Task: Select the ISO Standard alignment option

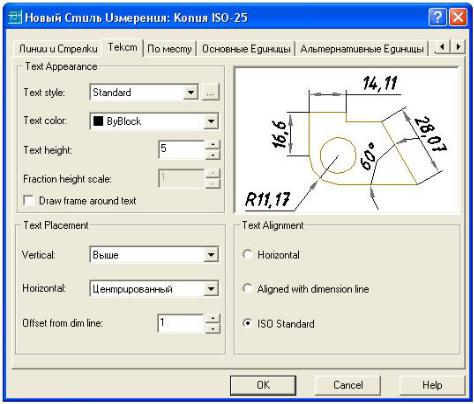Action: (247, 323)
